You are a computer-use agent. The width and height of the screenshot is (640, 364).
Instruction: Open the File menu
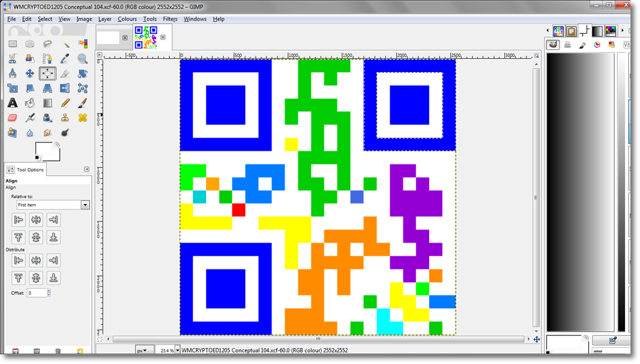point(11,19)
